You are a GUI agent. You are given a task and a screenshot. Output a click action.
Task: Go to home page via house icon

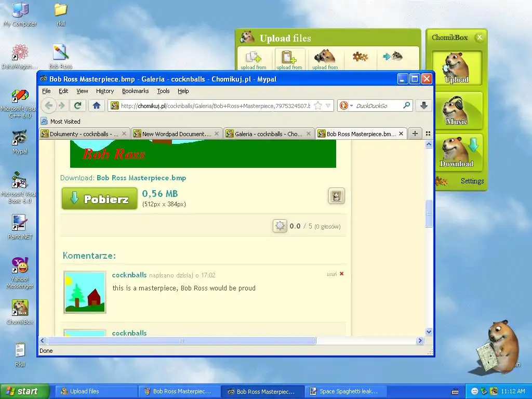(x=97, y=105)
